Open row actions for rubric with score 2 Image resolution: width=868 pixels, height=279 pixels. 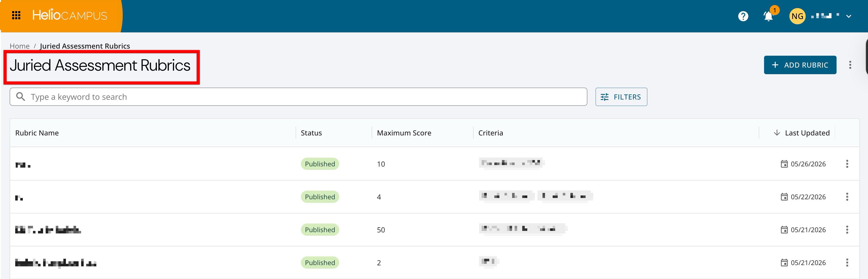point(847,263)
